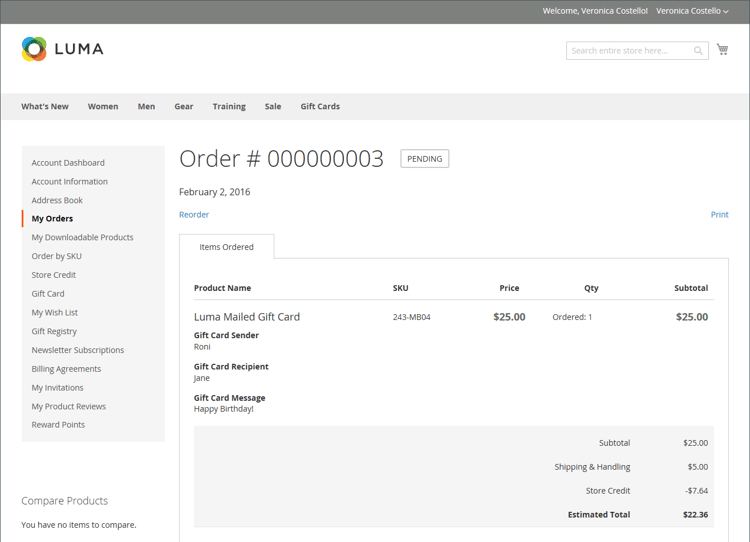750x542 pixels.
Task: Focus the store search field
Action: 637,51
